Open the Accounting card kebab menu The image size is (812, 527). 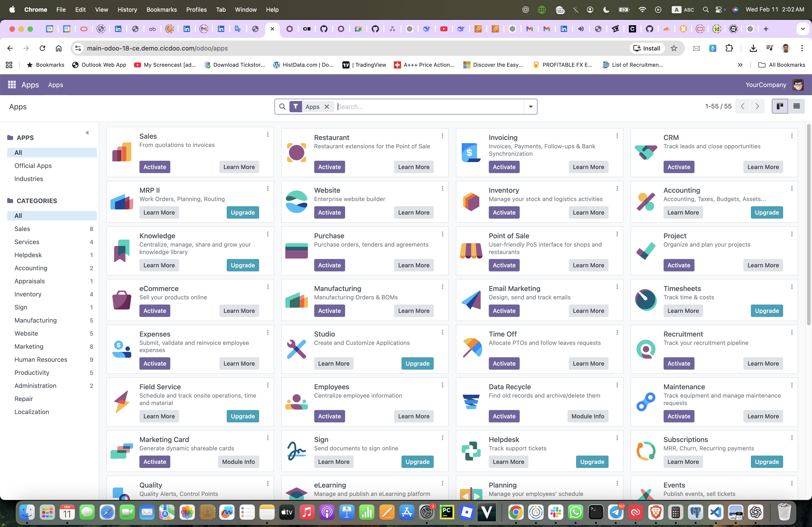click(x=791, y=188)
